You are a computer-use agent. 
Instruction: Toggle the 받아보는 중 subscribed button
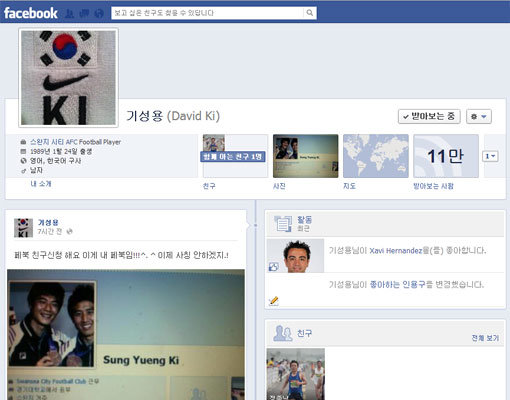click(x=429, y=116)
